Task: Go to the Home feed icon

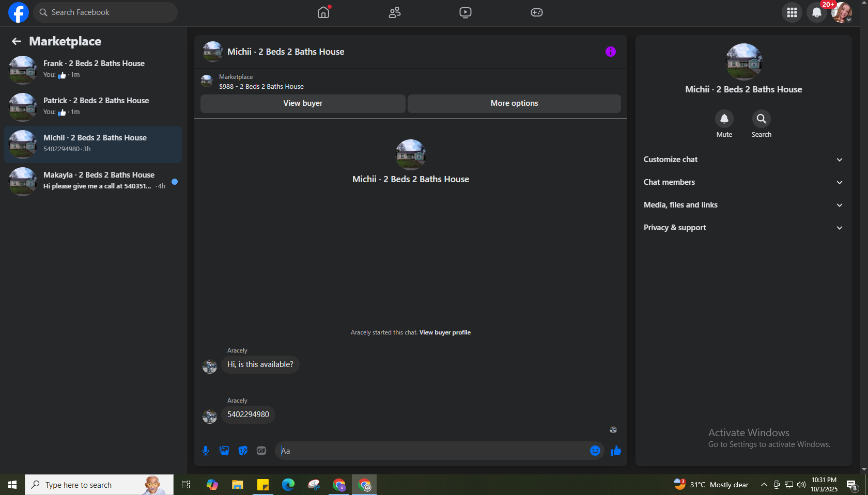Action: 323,12
